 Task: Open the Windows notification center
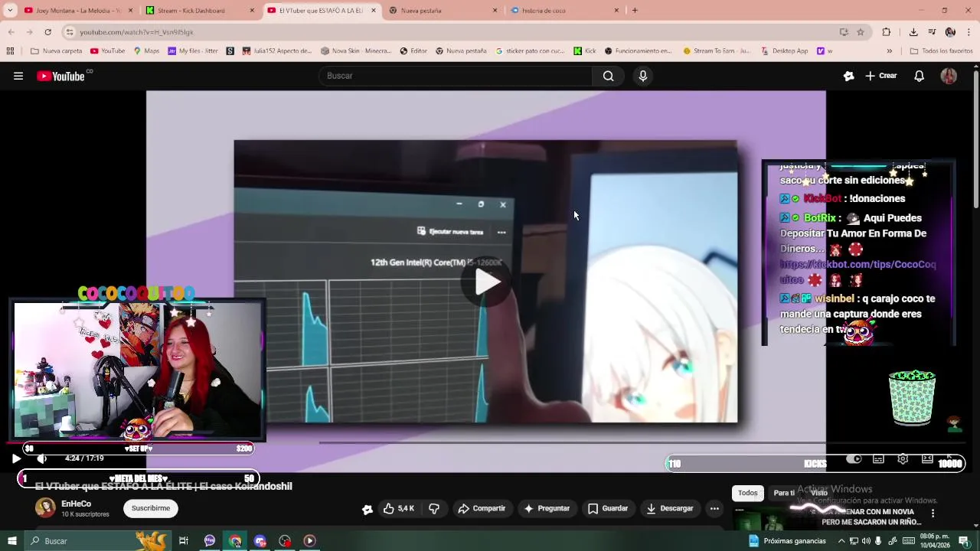pyautogui.click(x=964, y=541)
